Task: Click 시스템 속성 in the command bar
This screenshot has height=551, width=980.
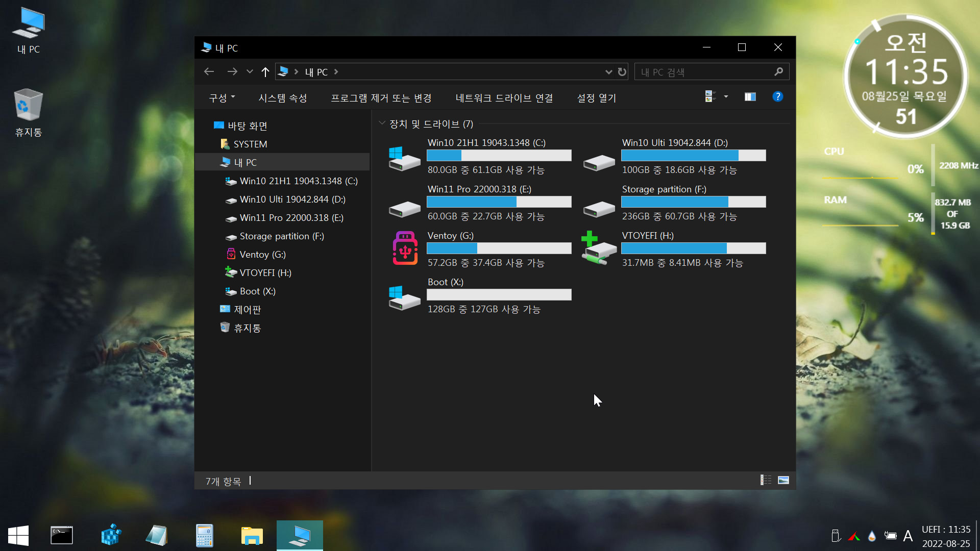Action: (282, 97)
